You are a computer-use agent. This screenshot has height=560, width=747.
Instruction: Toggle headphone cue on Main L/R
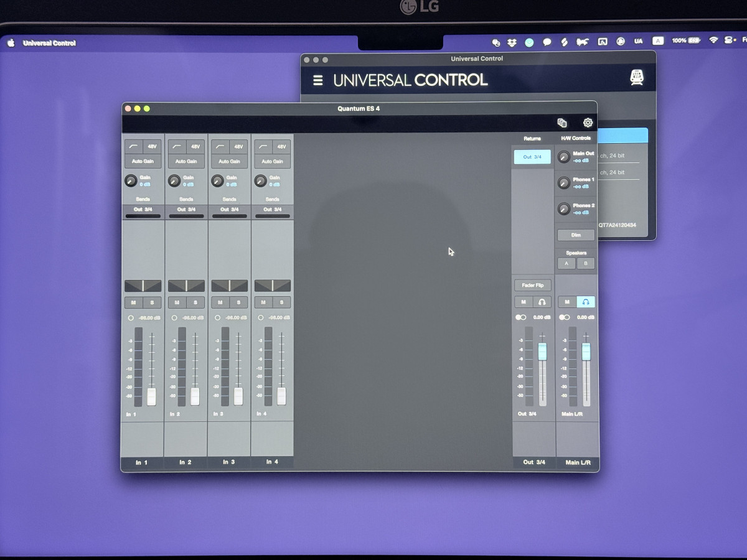[x=586, y=302]
